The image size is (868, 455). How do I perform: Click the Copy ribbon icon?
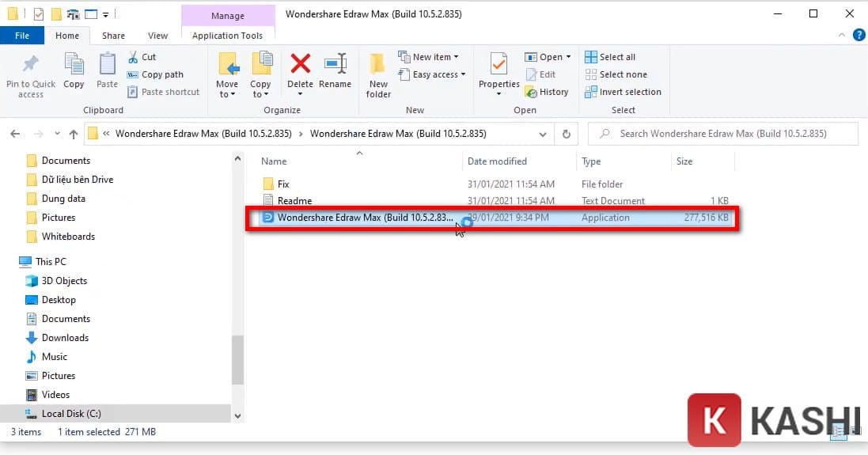pyautogui.click(x=74, y=64)
